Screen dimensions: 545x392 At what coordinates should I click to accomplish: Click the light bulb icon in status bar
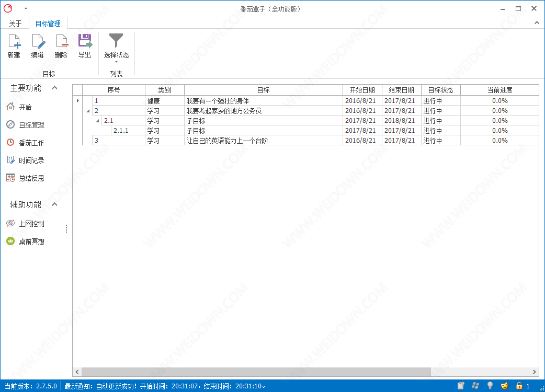(x=490, y=386)
